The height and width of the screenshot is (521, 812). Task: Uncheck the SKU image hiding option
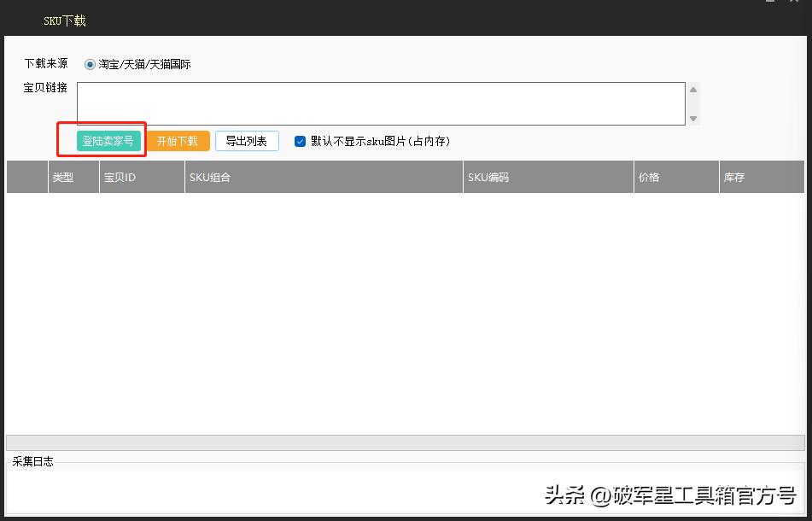pyautogui.click(x=300, y=141)
